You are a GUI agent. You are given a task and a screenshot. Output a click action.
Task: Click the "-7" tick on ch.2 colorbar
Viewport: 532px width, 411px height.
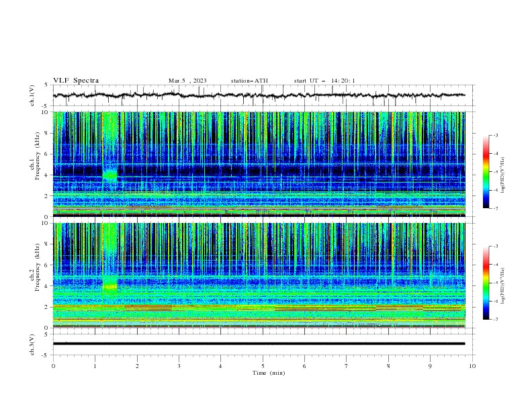point(496,319)
